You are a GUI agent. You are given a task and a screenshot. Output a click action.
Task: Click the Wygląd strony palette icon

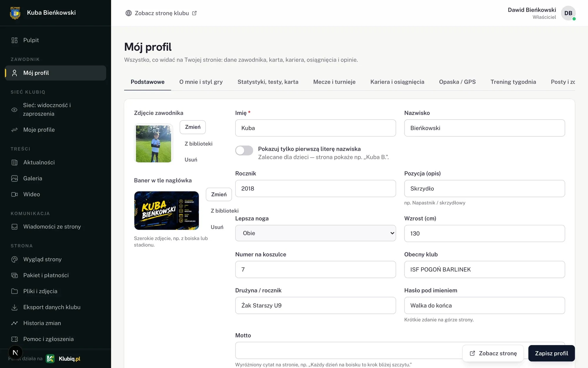14,259
